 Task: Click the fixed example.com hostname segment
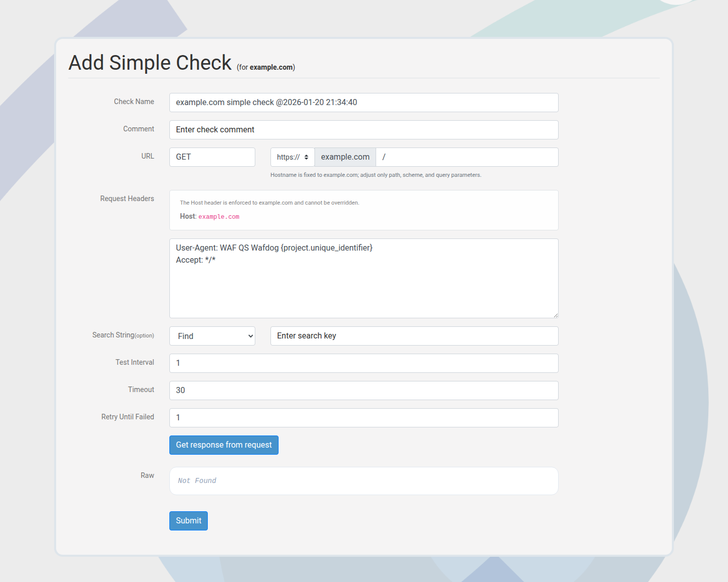[345, 157]
